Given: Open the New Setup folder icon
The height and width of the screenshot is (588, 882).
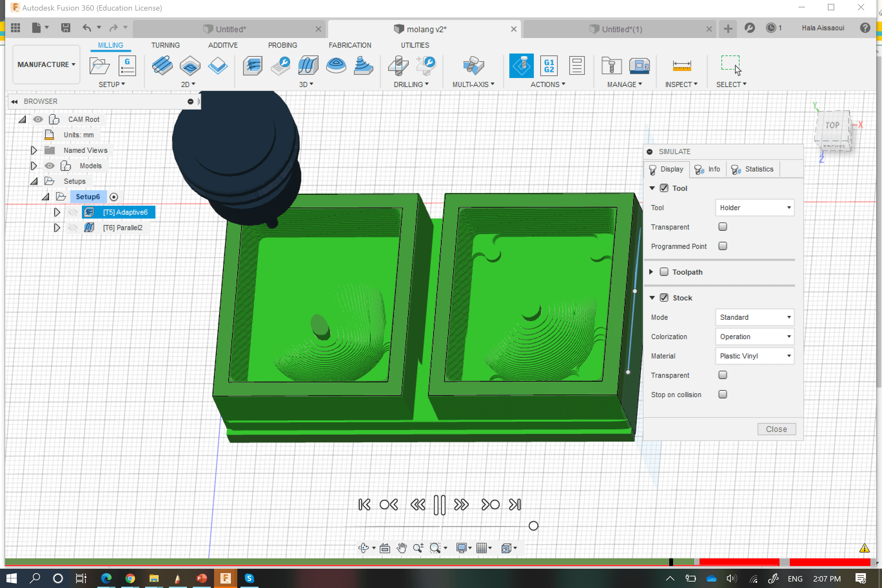Looking at the screenshot, I should 99,66.
